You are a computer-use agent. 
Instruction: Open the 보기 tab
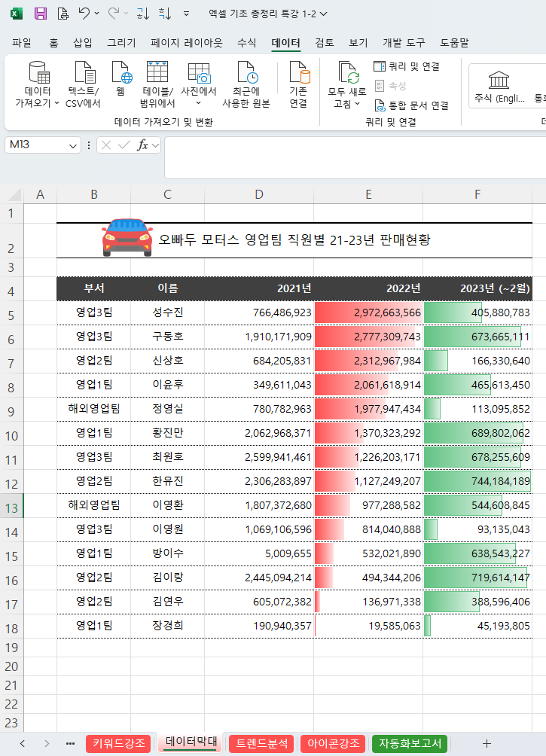pos(358,43)
